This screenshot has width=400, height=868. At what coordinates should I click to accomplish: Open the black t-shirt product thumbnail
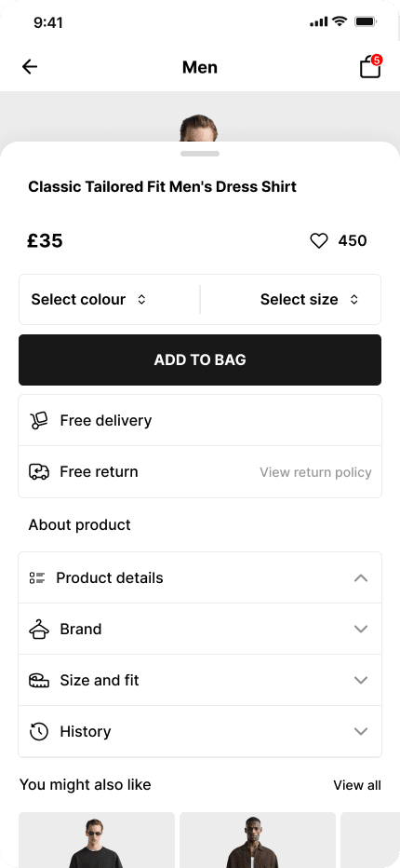pyautogui.click(x=97, y=840)
